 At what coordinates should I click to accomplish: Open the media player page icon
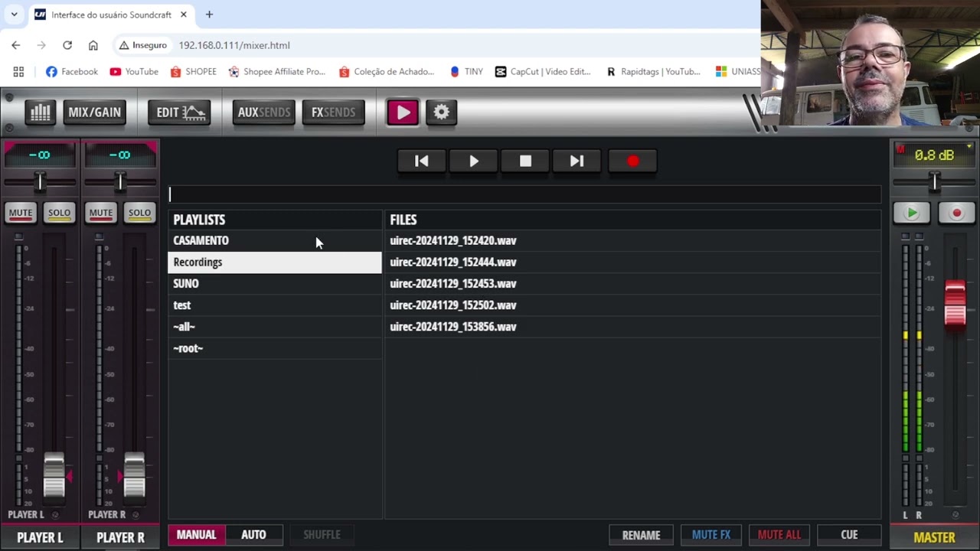403,112
